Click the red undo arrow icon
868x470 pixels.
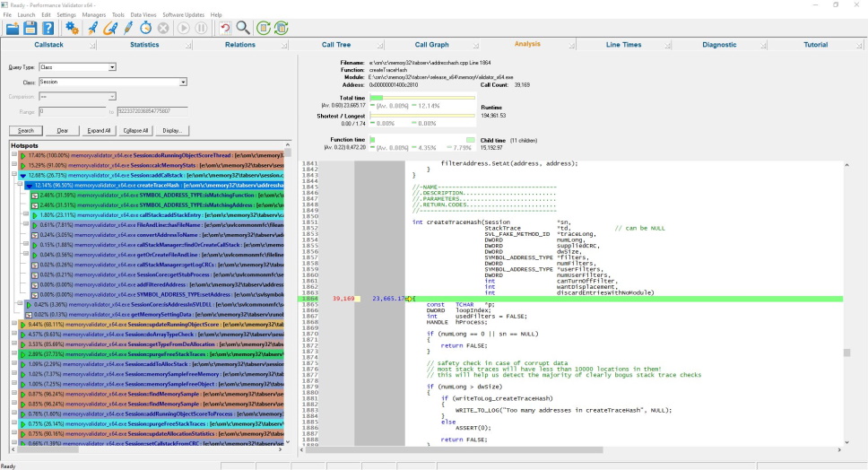tap(225, 28)
